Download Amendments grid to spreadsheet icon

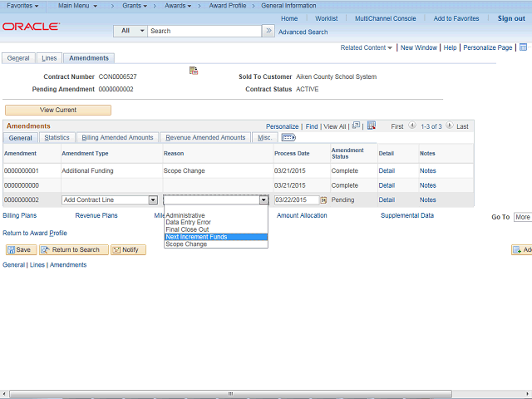pyautogui.click(x=372, y=126)
